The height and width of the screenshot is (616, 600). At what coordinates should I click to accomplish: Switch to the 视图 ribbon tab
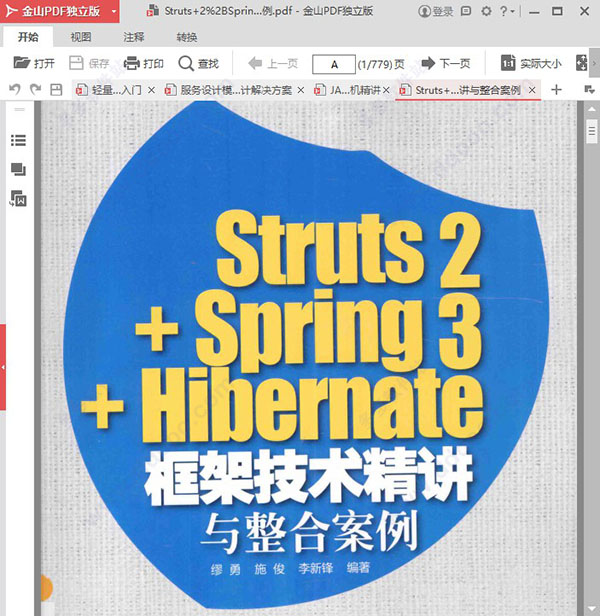tap(81, 37)
